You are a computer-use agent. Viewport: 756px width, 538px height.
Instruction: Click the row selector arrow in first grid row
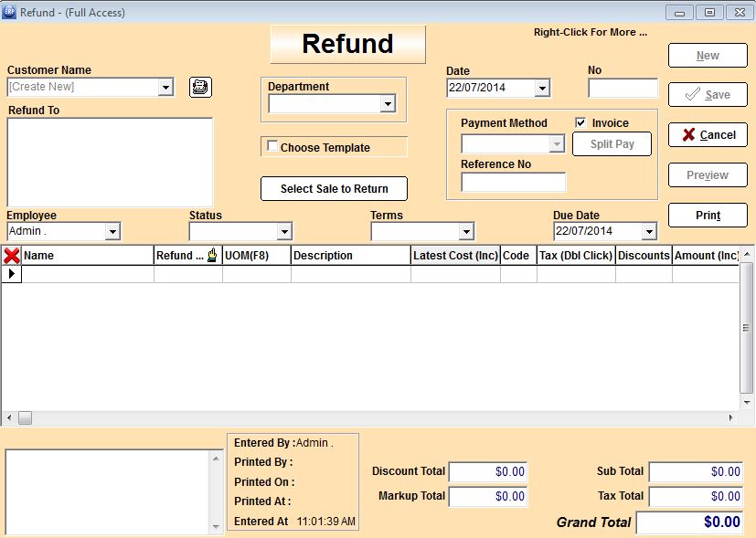click(12, 274)
